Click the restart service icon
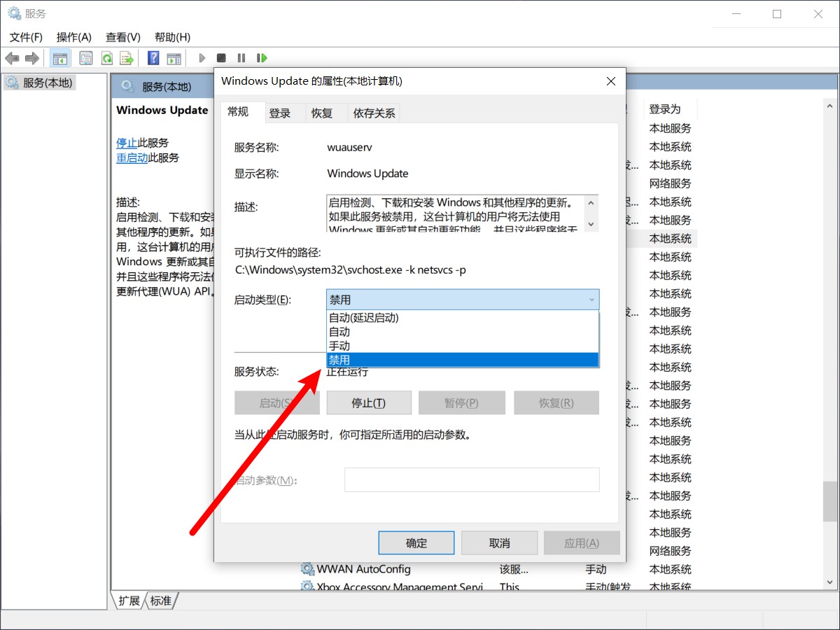This screenshot has width=840, height=630. (x=261, y=57)
